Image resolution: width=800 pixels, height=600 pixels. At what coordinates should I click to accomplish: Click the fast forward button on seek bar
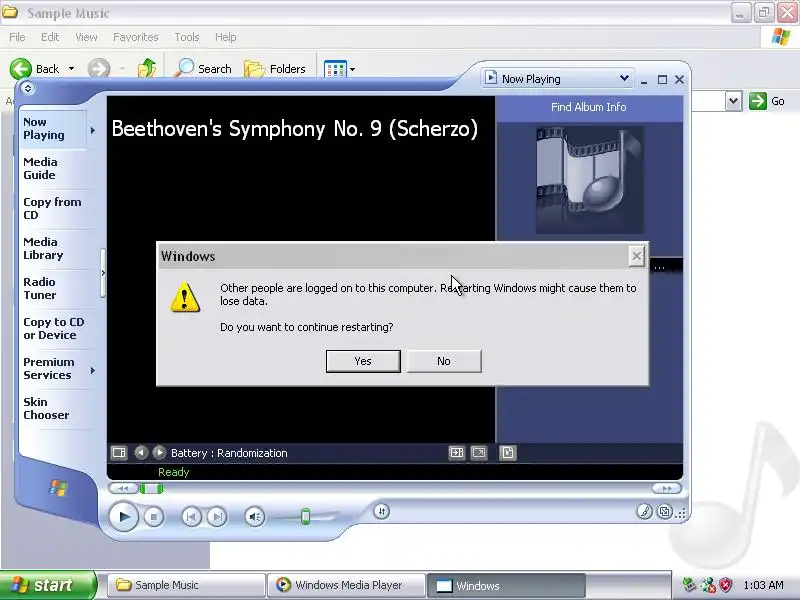[666, 488]
